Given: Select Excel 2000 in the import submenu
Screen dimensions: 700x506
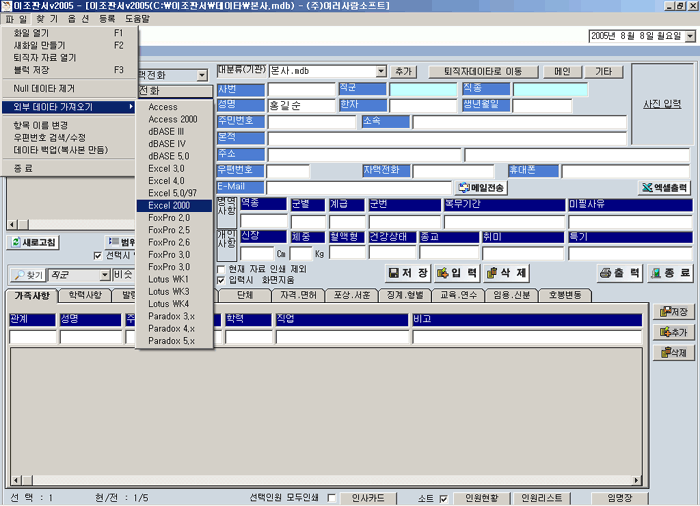Looking at the screenshot, I should (168, 205).
